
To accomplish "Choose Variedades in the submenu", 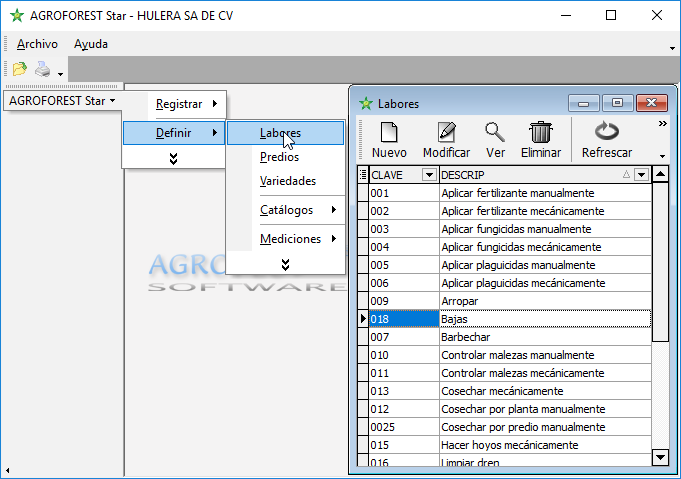I will click(285, 181).
